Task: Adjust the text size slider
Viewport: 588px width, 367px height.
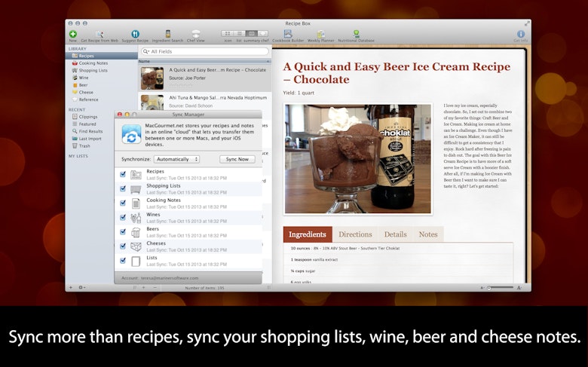Action: [501, 288]
